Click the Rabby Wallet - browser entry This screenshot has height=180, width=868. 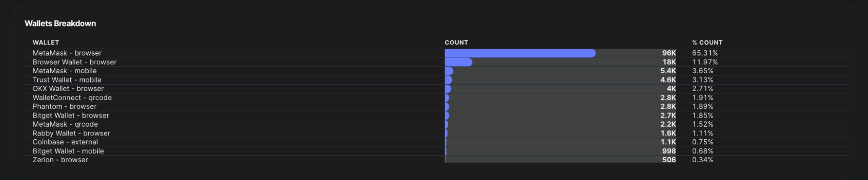pyautogui.click(x=71, y=133)
